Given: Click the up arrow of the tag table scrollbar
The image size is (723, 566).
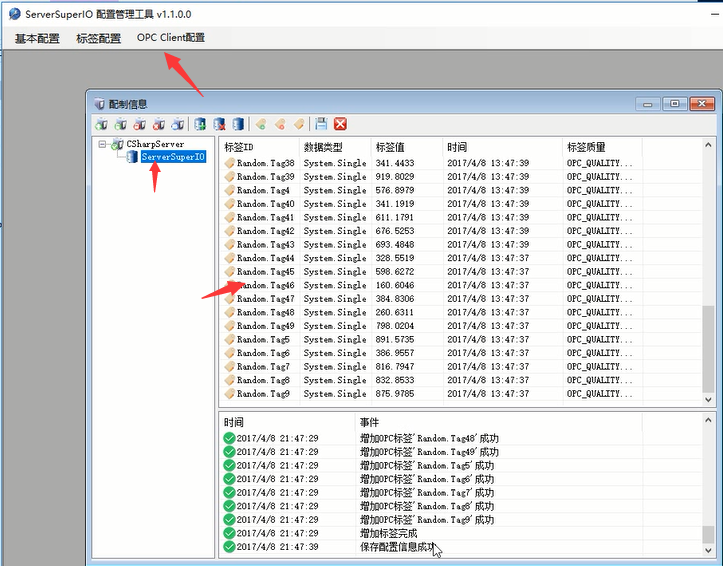Looking at the screenshot, I should (708, 145).
